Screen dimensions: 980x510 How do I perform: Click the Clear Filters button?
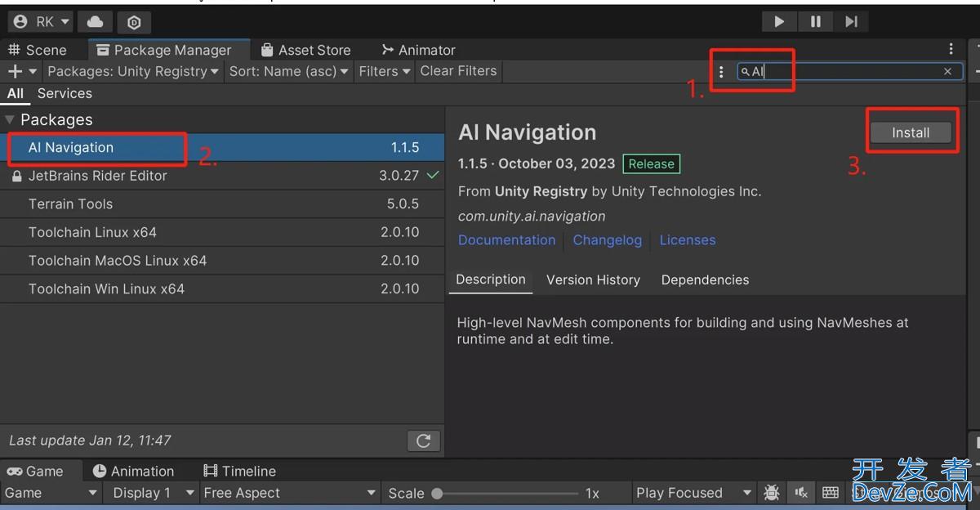pos(458,71)
